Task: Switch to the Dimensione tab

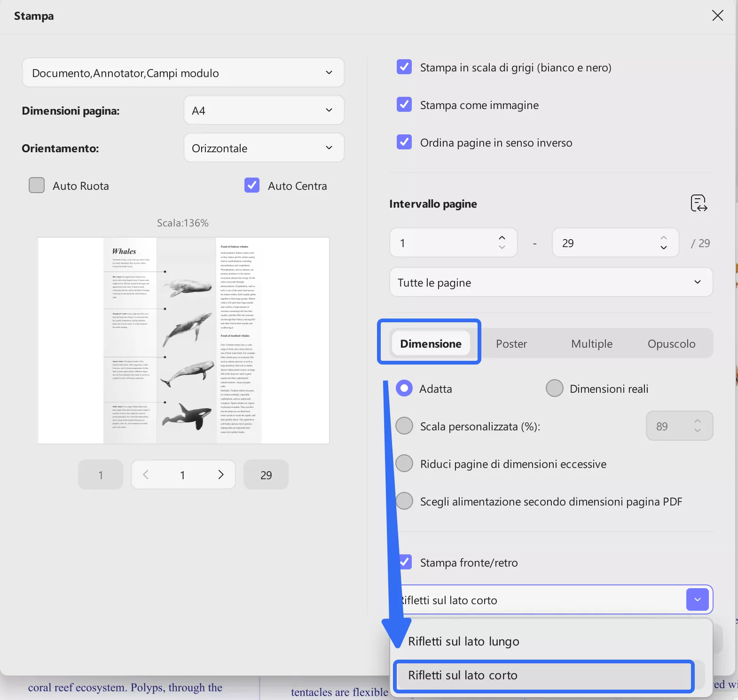Action: [x=431, y=343]
